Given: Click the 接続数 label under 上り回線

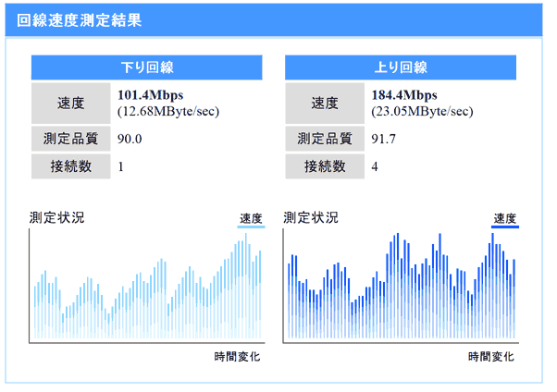Looking at the screenshot, I should tap(325, 166).
